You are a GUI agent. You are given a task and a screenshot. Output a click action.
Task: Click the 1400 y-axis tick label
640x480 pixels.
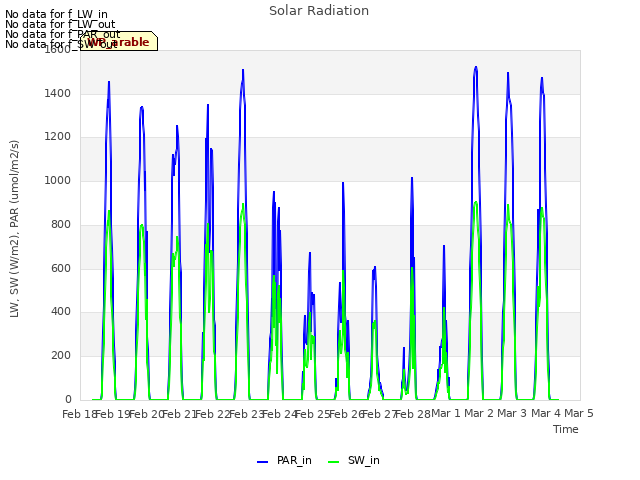coord(58,93)
